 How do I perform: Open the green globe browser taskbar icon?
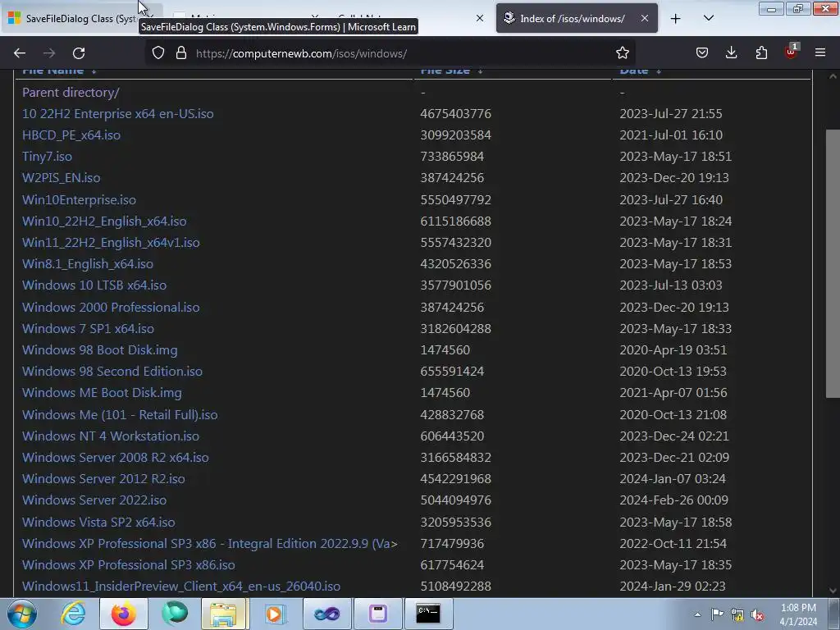pos(175,614)
